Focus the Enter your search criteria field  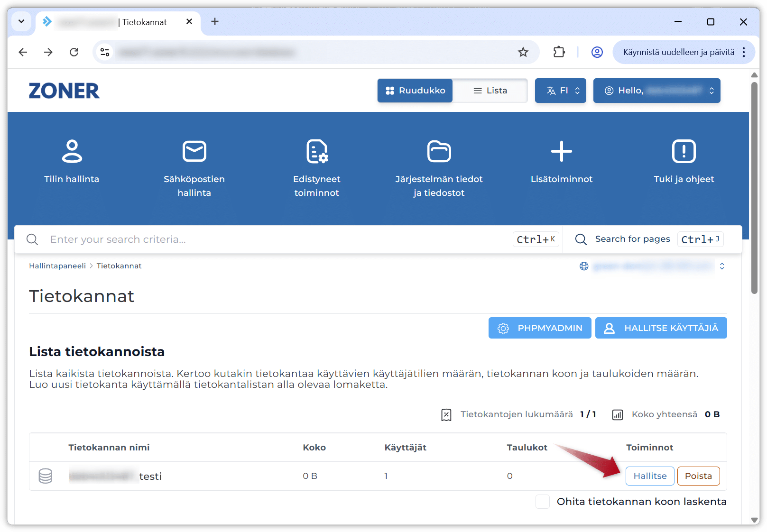pyautogui.click(x=275, y=239)
